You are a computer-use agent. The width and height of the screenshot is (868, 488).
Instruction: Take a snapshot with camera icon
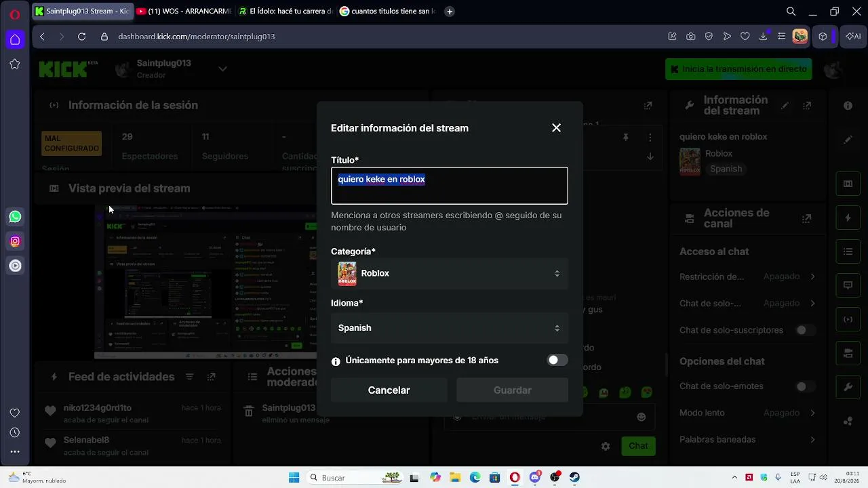(x=690, y=37)
